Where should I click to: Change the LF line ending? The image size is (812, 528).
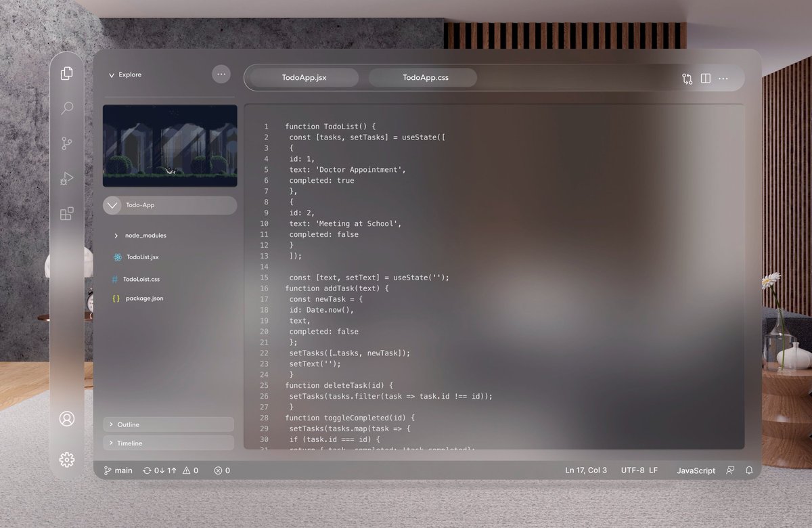pos(653,470)
